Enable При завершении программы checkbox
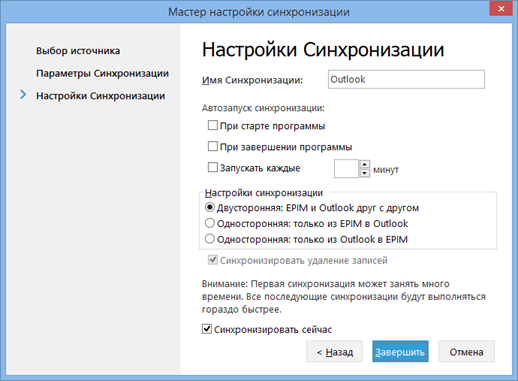Image resolution: width=518 pixels, height=381 pixels. (213, 146)
